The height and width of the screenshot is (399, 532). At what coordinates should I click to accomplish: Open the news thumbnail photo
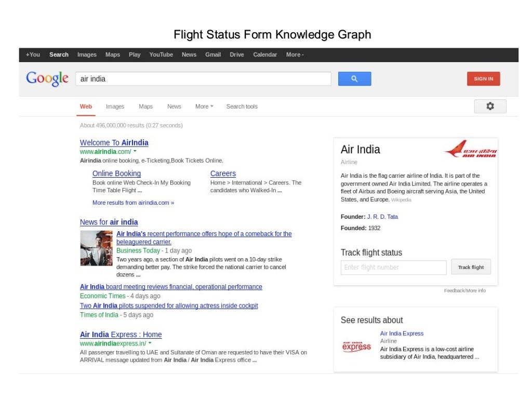point(96,248)
